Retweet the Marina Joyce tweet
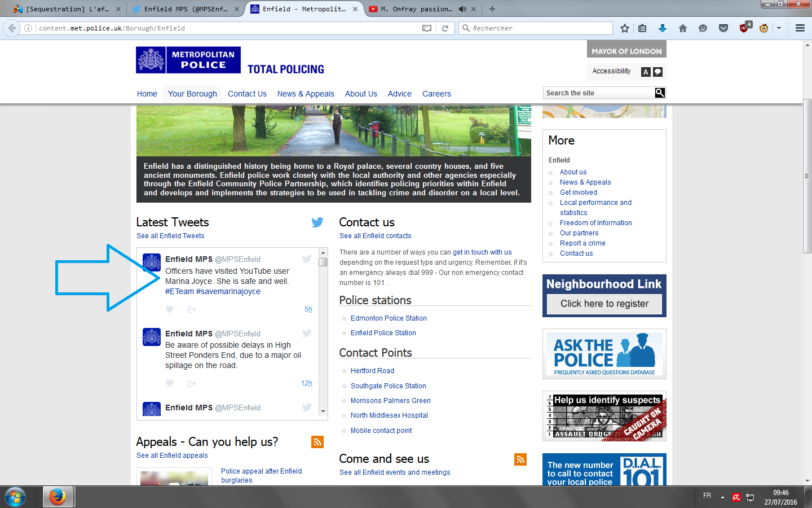812x508 pixels. (x=192, y=309)
